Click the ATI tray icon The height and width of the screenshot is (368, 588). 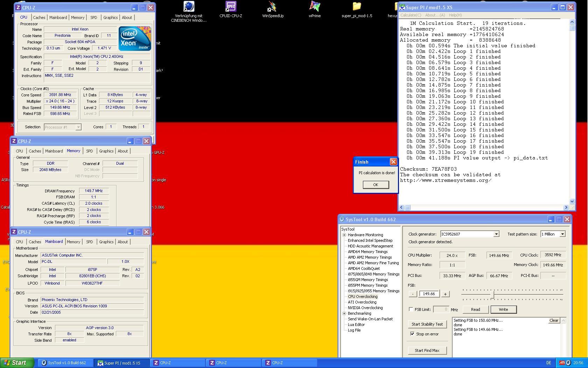[561, 363]
